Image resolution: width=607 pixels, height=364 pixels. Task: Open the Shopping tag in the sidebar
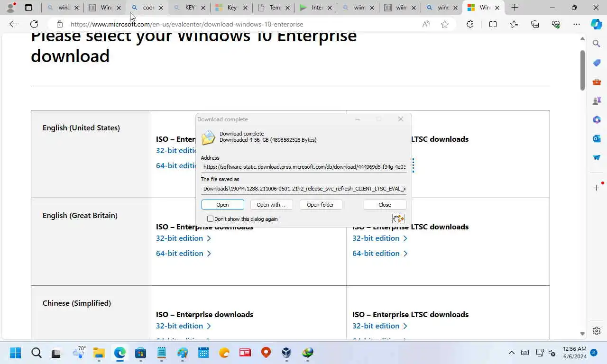pyautogui.click(x=597, y=63)
